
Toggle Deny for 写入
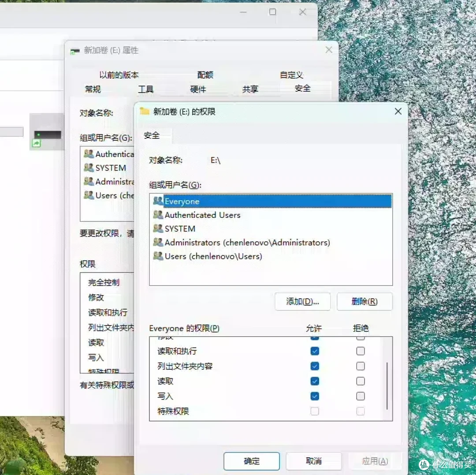coord(361,396)
